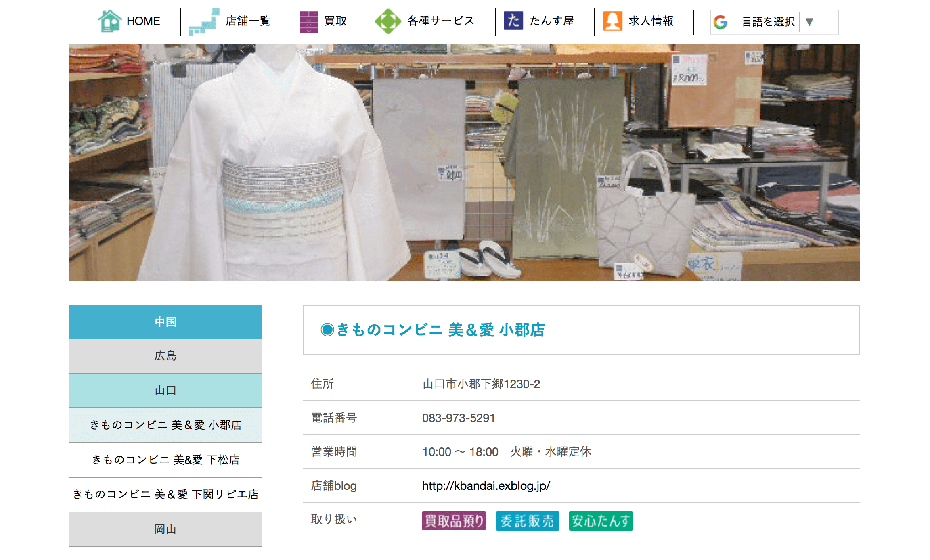Click the 買取品預り purple badge
This screenshot has width=930, height=560.
(454, 521)
